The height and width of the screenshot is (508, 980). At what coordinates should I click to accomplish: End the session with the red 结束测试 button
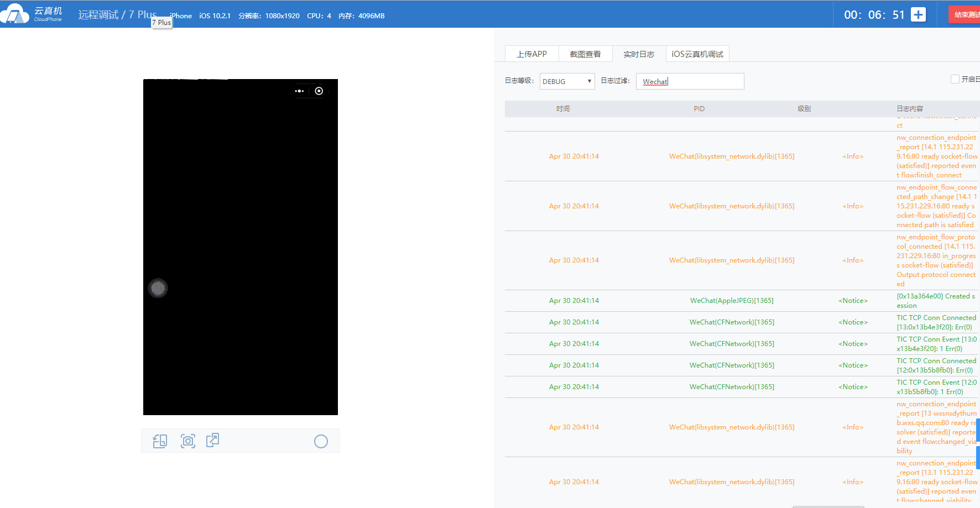(x=965, y=15)
